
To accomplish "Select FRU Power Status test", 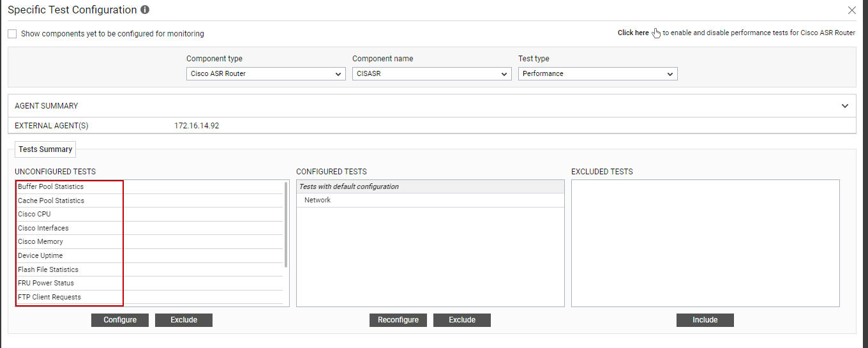I will (x=150, y=283).
